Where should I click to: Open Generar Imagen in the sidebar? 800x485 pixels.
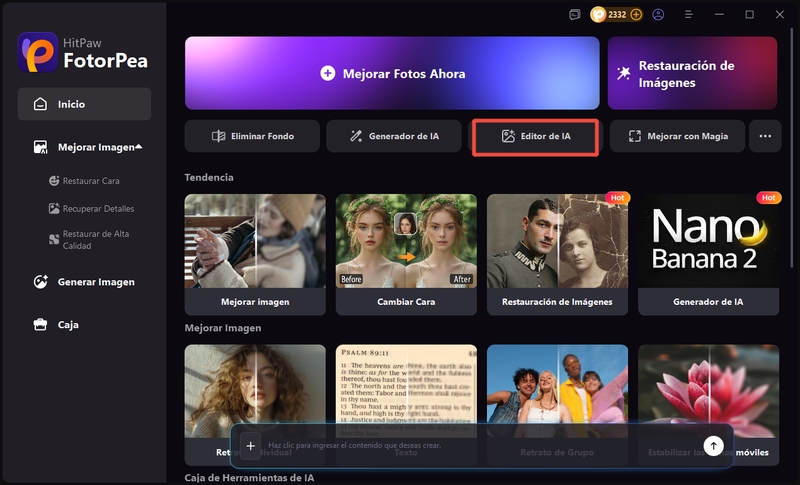(x=84, y=282)
